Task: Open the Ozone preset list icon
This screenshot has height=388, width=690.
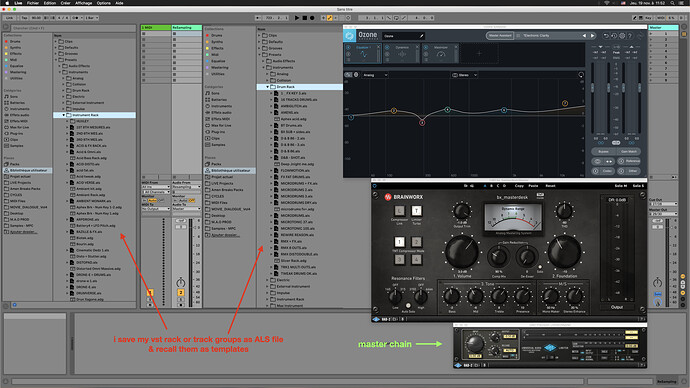Action: 518,36
